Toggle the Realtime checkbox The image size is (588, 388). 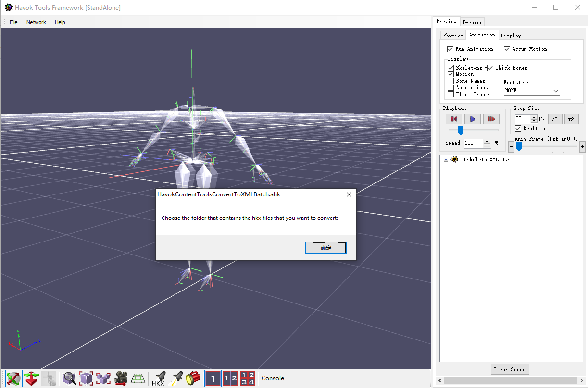tap(518, 128)
